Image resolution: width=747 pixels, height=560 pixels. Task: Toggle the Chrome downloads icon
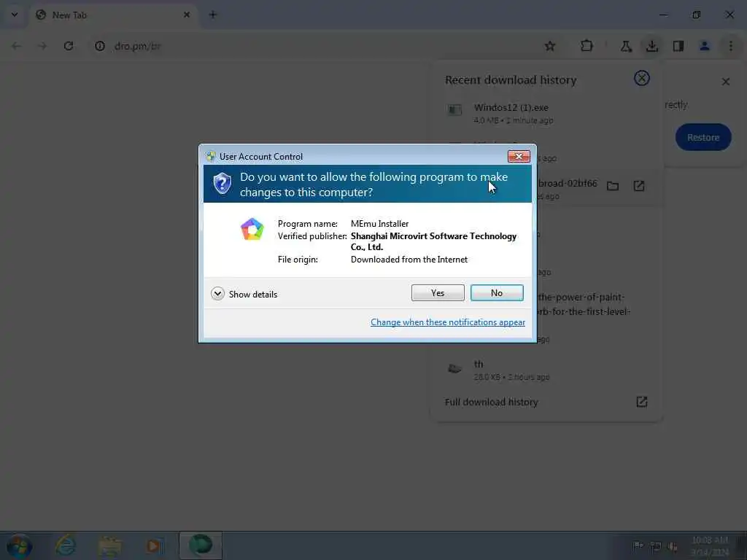(x=651, y=46)
